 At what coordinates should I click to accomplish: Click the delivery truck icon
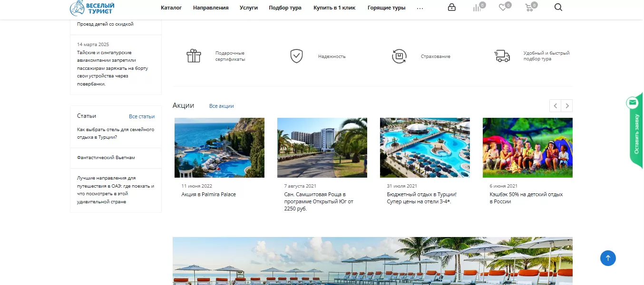tap(502, 56)
